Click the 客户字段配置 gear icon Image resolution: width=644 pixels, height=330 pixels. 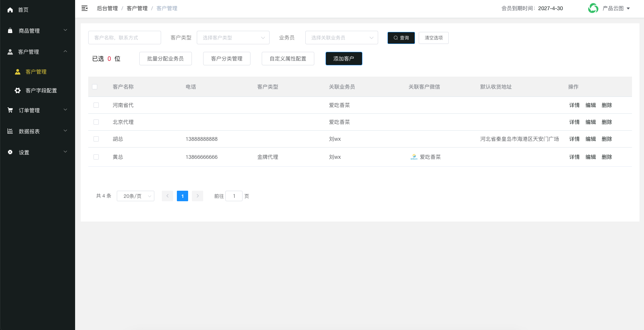click(x=18, y=90)
